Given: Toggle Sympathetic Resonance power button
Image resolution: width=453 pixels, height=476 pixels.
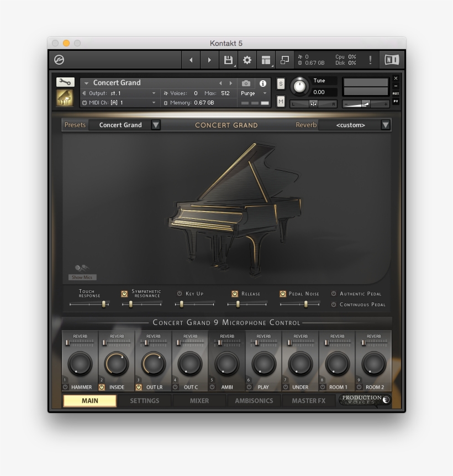Looking at the screenshot, I should click(x=124, y=294).
